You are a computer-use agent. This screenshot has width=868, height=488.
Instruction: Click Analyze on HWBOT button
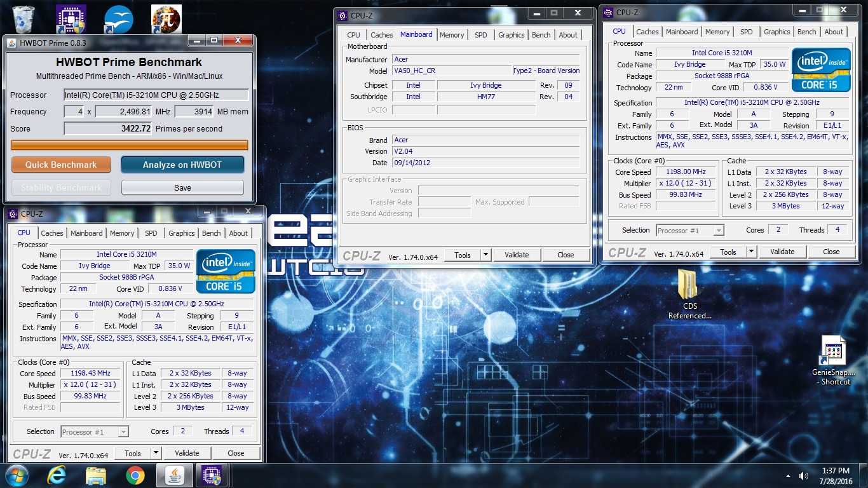(x=182, y=165)
